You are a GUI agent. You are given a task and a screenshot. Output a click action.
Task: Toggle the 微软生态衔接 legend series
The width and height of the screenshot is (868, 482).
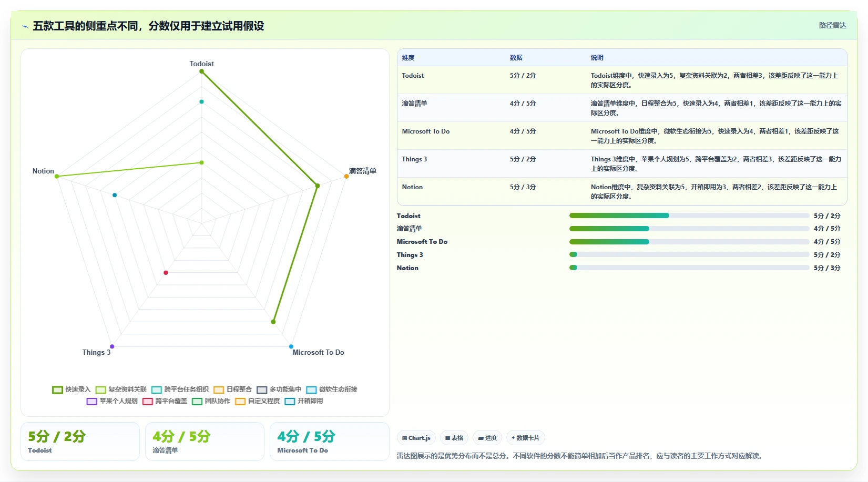pos(332,389)
